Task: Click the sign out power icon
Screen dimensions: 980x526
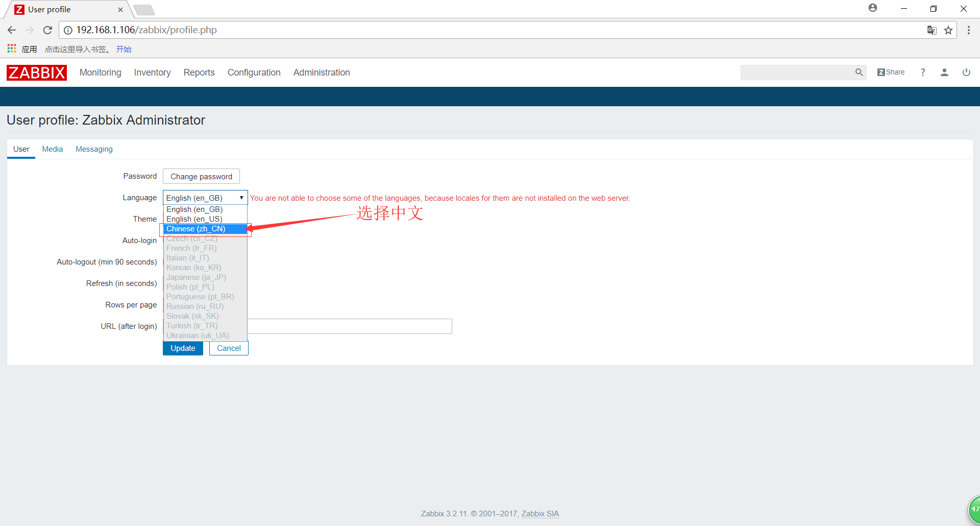Action: click(x=966, y=73)
